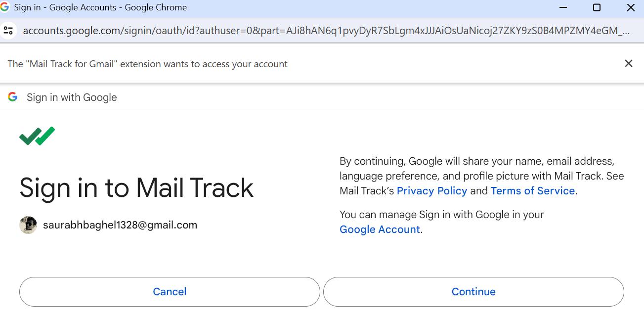Click the site information icon in address bar

pyautogui.click(x=8, y=30)
